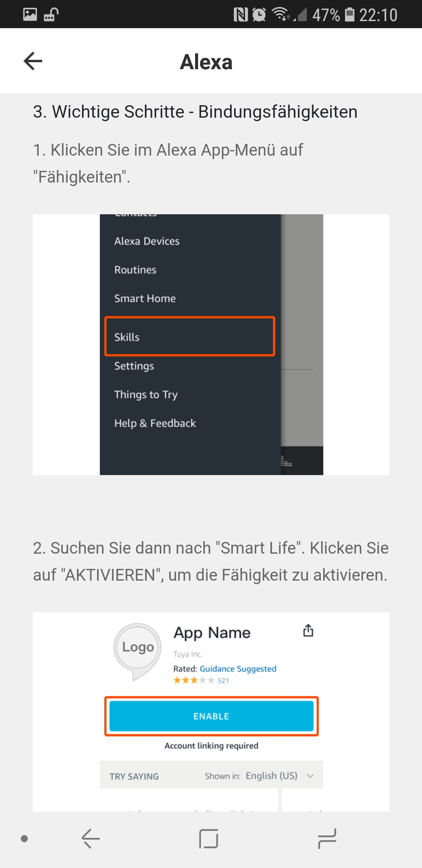Tap the picture notification icon in status bar

(x=30, y=14)
